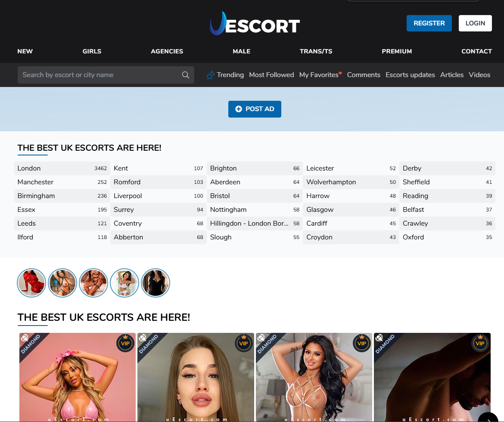504x422 pixels.
Task: Open the Videos page
Action: tap(479, 74)
